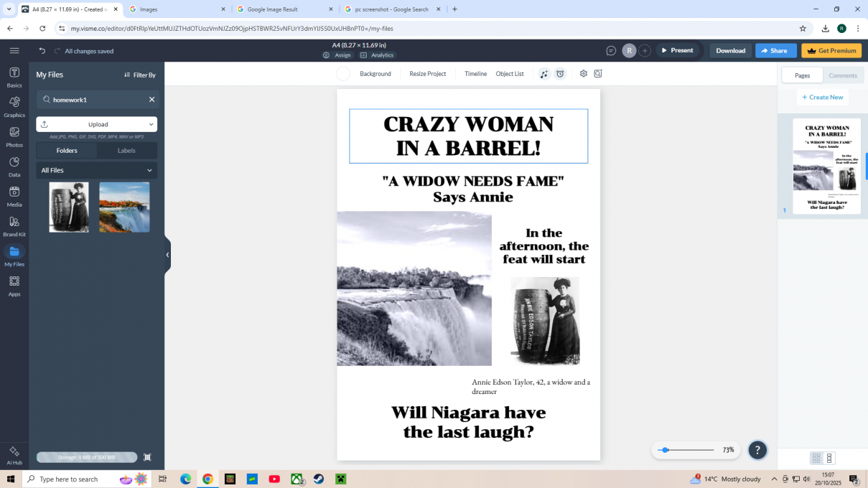The height and width of the screenshot is (488, 868).
Task: Click the undo arrow icon
Action: 42,51
